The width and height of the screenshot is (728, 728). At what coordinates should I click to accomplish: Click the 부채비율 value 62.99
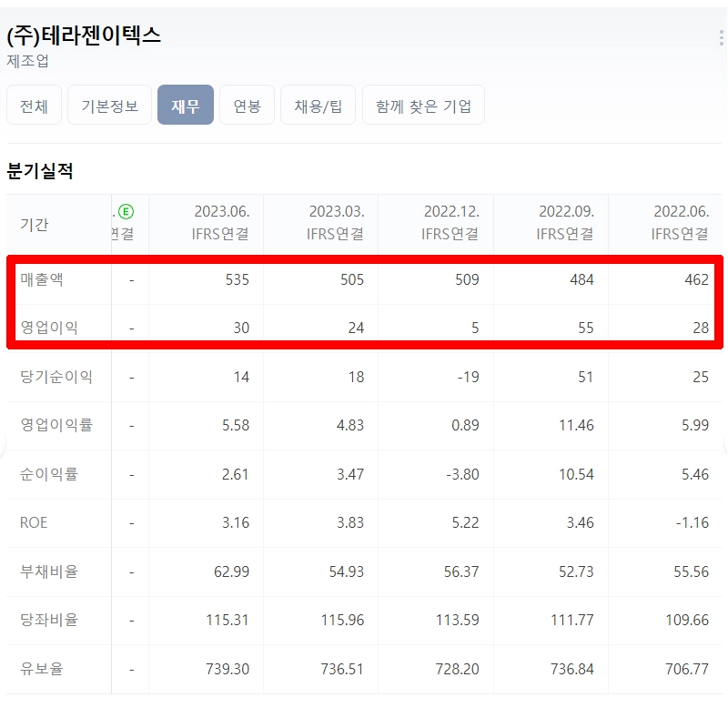(232, 571)
